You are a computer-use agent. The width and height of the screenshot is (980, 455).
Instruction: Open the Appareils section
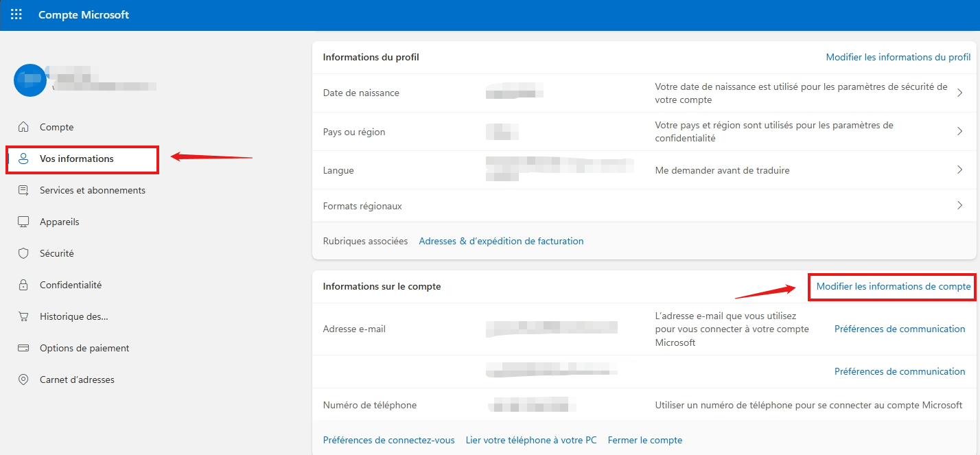click(60, 222)
